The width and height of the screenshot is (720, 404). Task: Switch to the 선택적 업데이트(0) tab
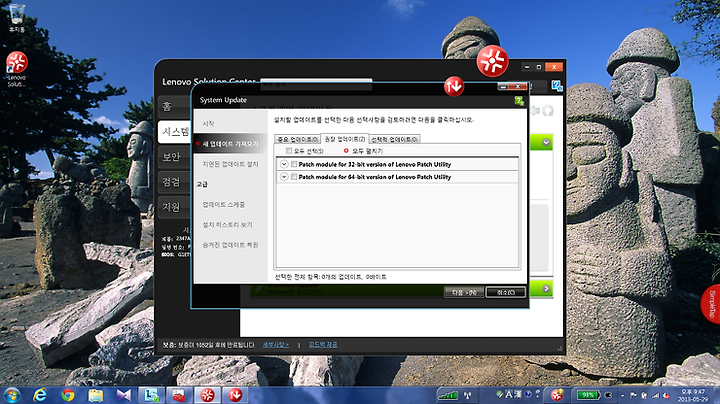coord(394,139)
